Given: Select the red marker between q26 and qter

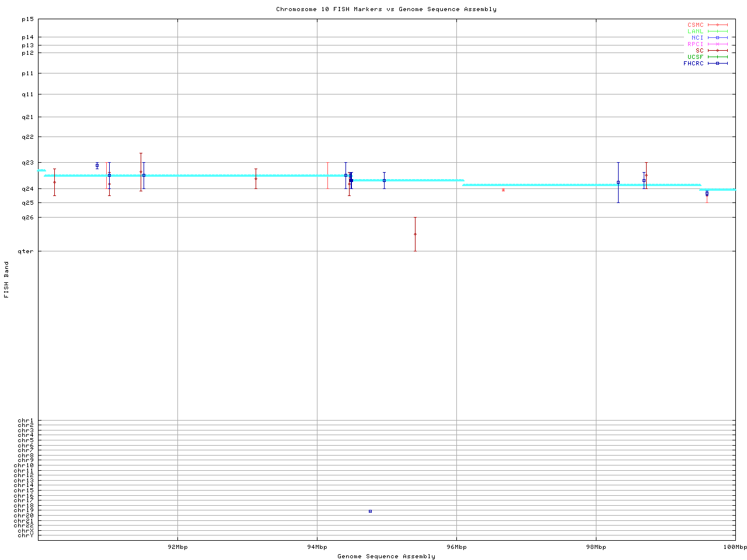Looking at the screenshot, I should (x=415, y=234).
